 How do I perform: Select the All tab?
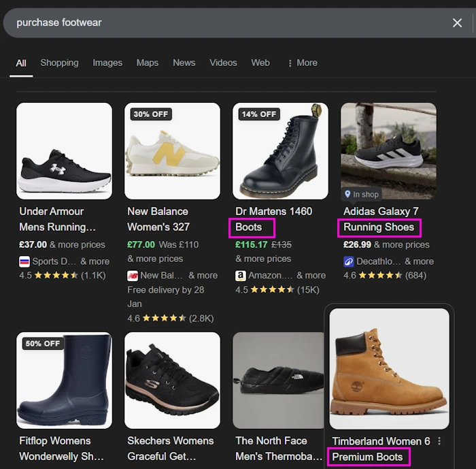21,63
